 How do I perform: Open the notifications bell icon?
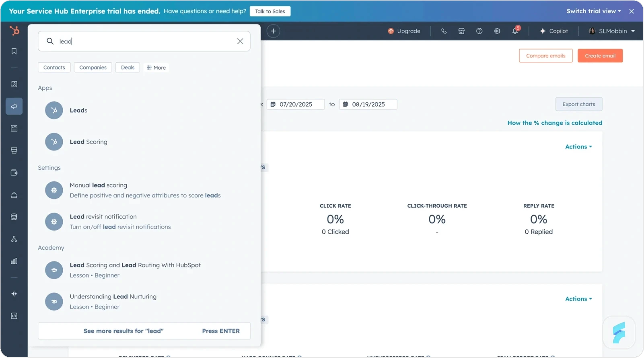point(515,31)
